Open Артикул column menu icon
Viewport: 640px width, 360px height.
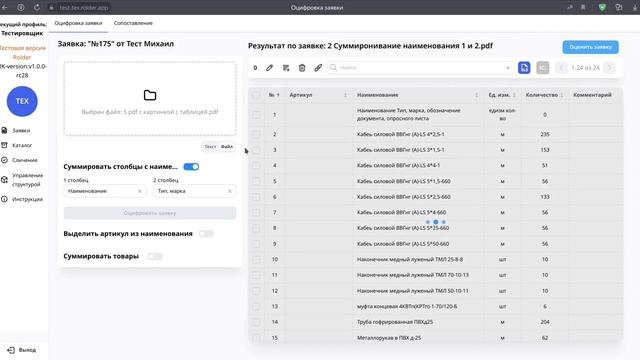coord(345,95)
